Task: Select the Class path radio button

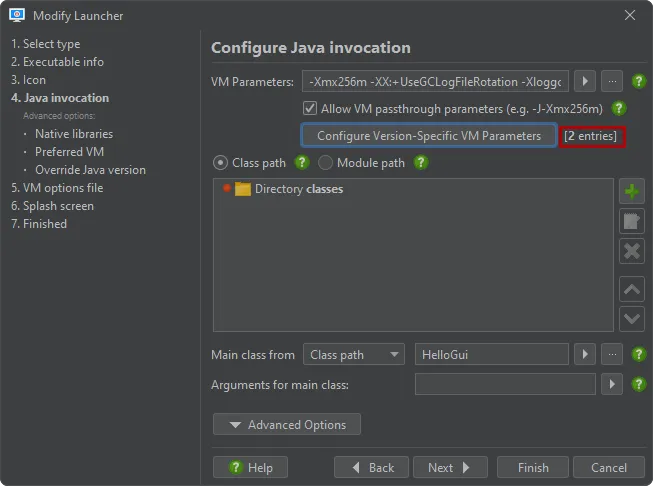Action: 220,162
